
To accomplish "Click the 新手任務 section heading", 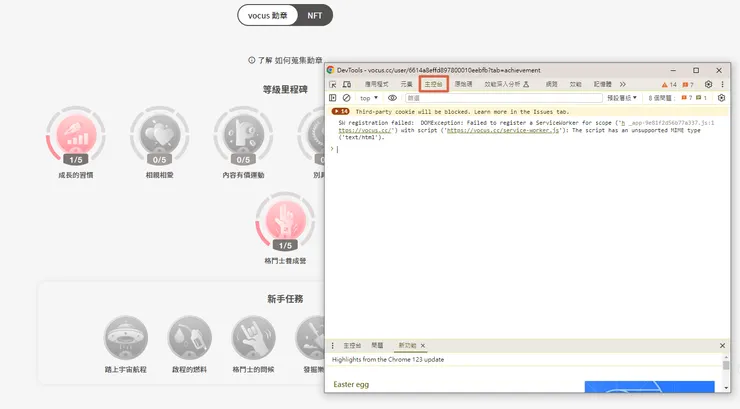I will click(285, 299).
